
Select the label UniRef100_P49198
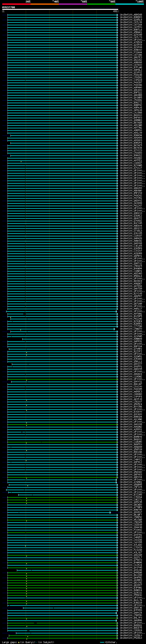131,75
